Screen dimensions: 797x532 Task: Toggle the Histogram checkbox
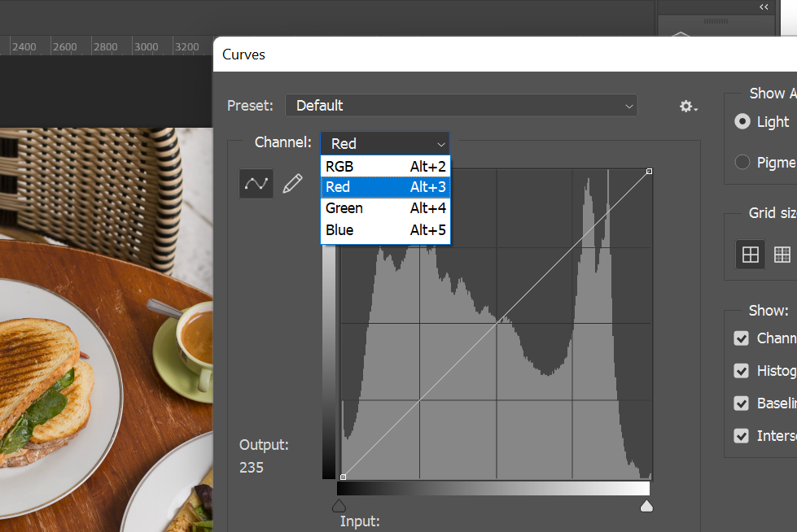click(741, 370)
